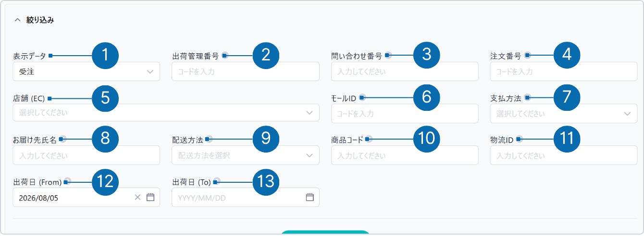This screenshot has width=644, height=236.
Task: Click the help icon next to 問い合わせ番号
Action: tap(388, 55)
